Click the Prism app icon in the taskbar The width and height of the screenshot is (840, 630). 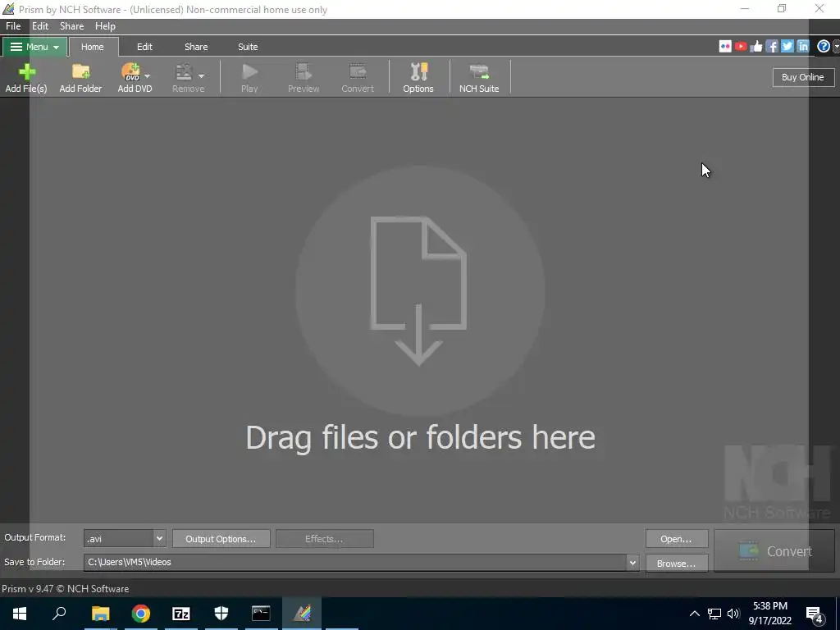(302, 614)
